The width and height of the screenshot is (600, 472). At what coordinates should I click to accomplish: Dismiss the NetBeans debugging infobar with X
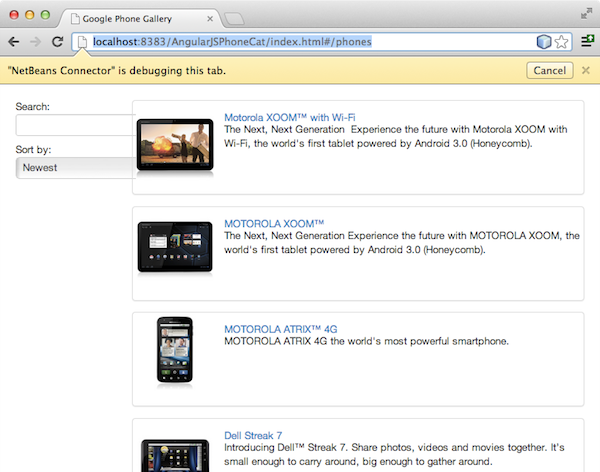pos(586,70)
